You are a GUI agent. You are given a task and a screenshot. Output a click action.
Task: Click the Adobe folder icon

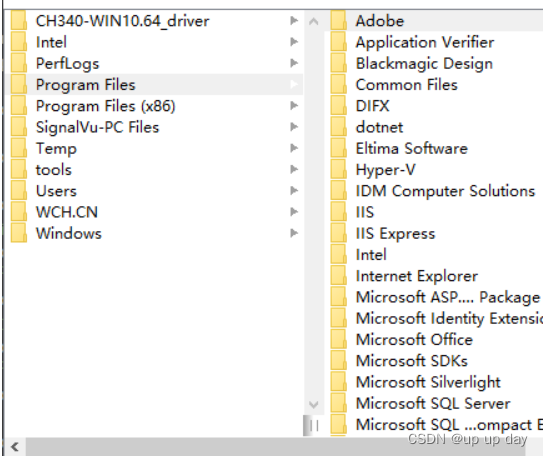coord(338,21)
